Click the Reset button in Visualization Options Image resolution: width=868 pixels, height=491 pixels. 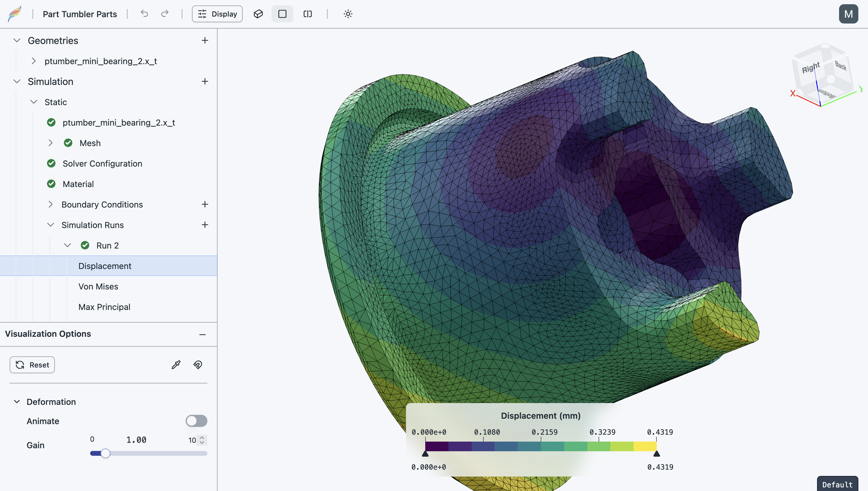[x=32, y=364]
